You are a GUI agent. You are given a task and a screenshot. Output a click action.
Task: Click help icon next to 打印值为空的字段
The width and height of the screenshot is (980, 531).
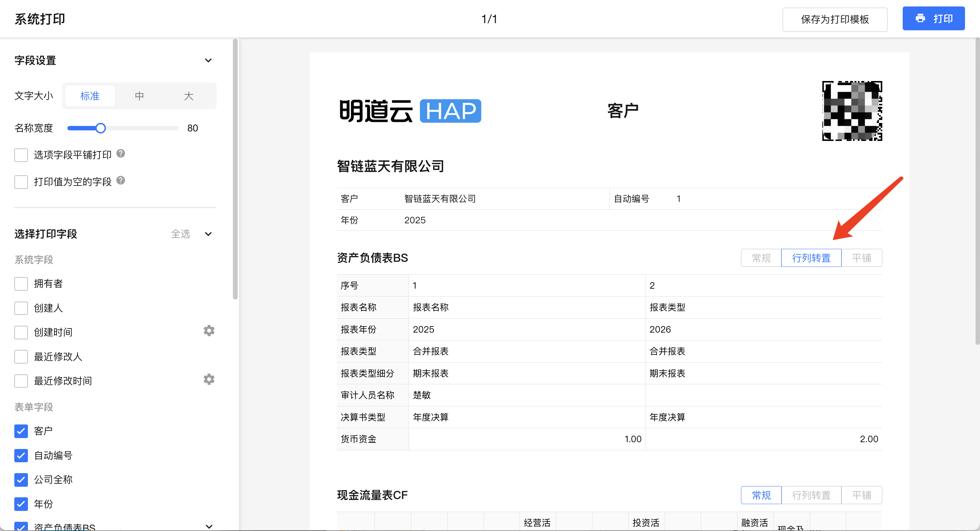pyautogui.click(x=121, y=180)
